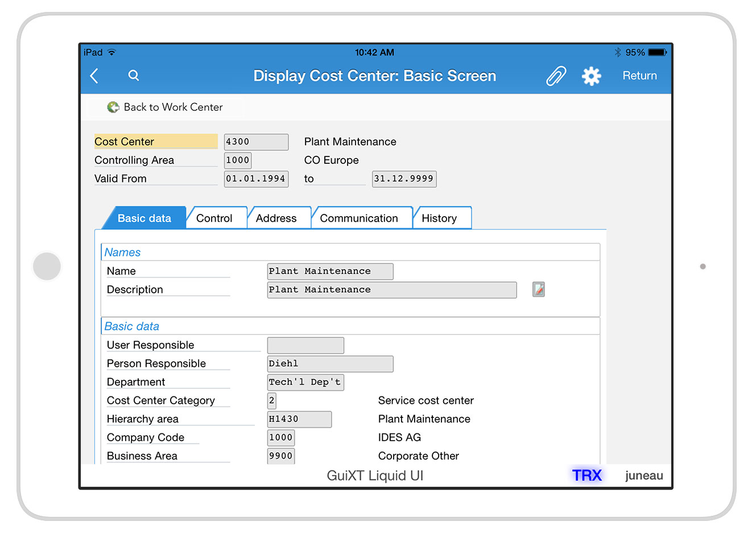View the History tab
The image size is (756, 538).
pyautogui.click(x=440, y=218)
